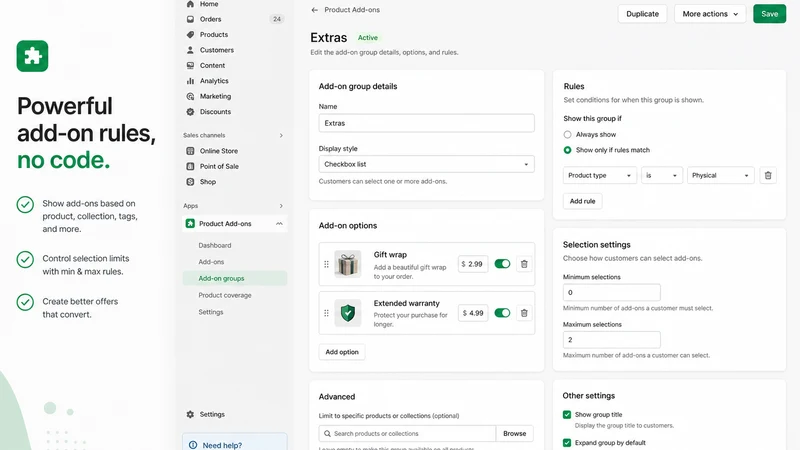Expand the Sales channels section chevron
The width and height of the screenshot is (800, 450).
click(281, 136)
